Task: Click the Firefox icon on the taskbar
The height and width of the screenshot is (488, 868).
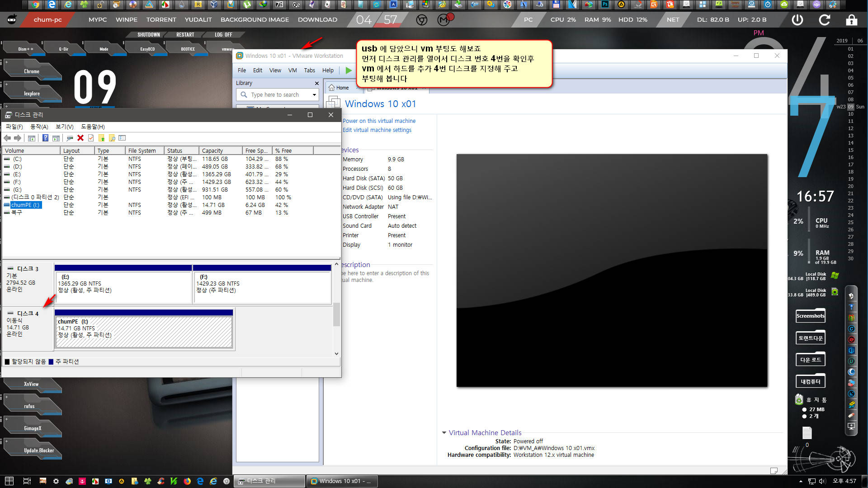Action: tap(187, 481)
